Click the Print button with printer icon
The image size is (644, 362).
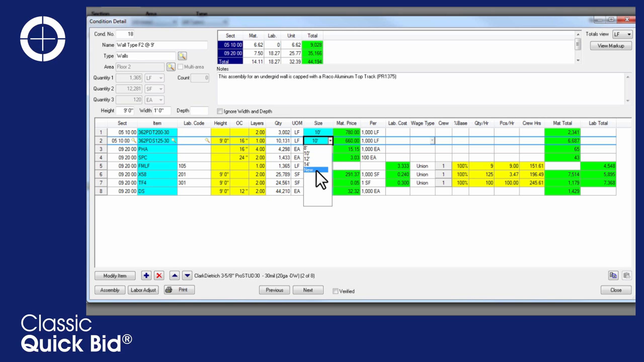179,290
